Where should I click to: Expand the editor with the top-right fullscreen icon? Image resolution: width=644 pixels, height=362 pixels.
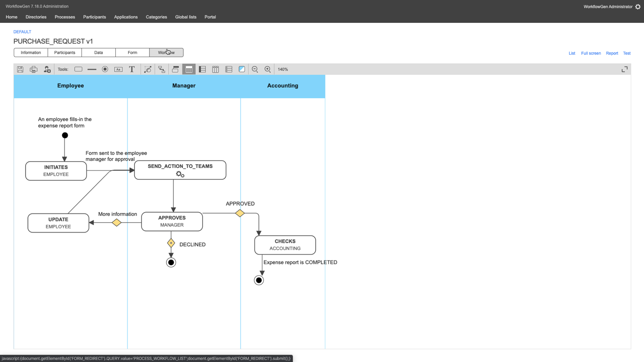[x=624, y=69]
